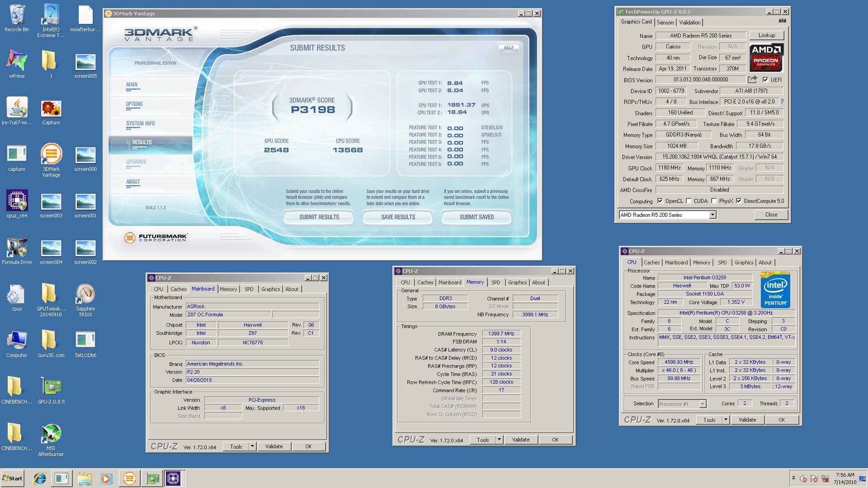Open Graphics tab in CPU-Z Mainboard window
The width and height of the screenshot is (868, 488).
(271, 289)
